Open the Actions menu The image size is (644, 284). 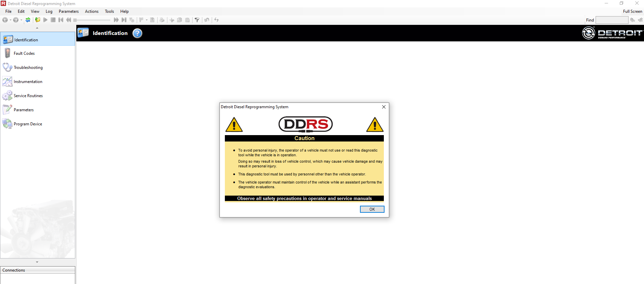pyautogui.click(x=91, y=11)
